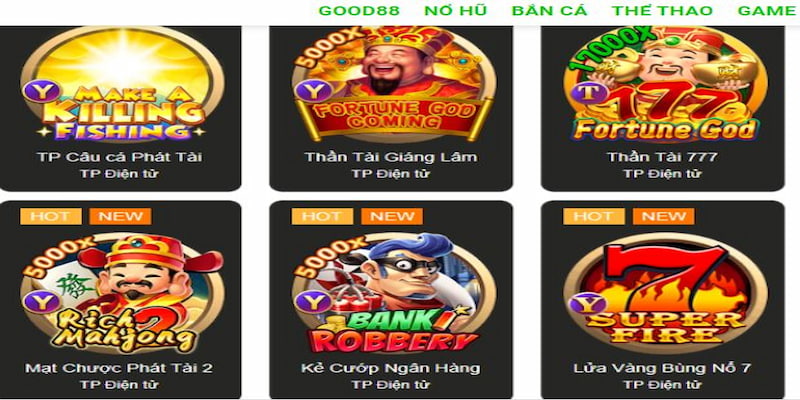Click the Thần Tài Giáng Lâm title
The width and height of the screenshot is (800, 400).
391,157
